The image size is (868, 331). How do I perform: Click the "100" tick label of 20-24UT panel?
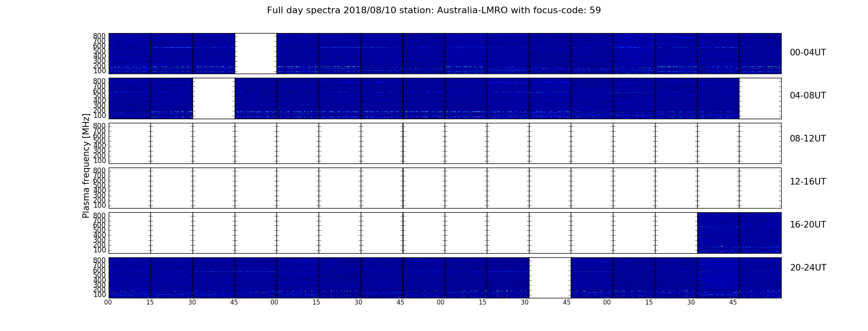click(99, 295)
